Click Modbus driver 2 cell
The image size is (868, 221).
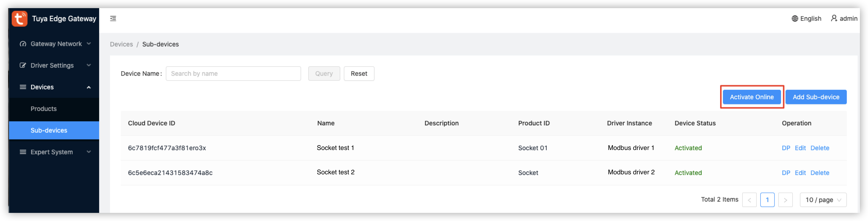631,172
